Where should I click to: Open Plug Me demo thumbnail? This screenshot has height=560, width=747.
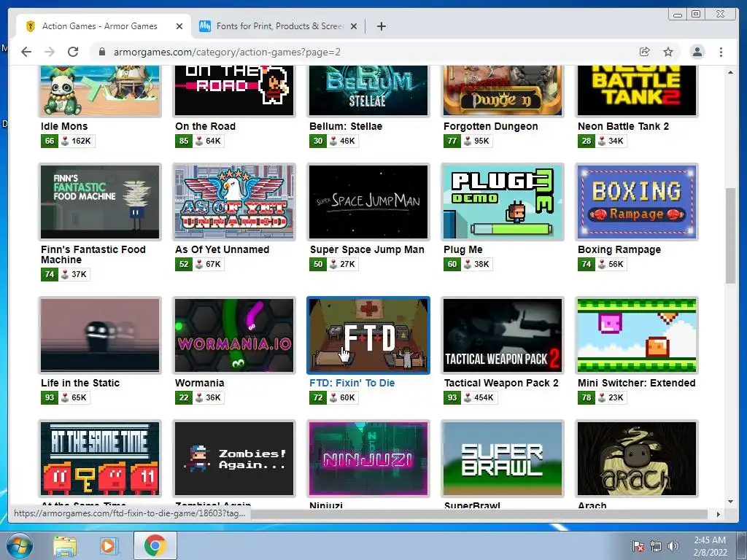tap(503, 202)
